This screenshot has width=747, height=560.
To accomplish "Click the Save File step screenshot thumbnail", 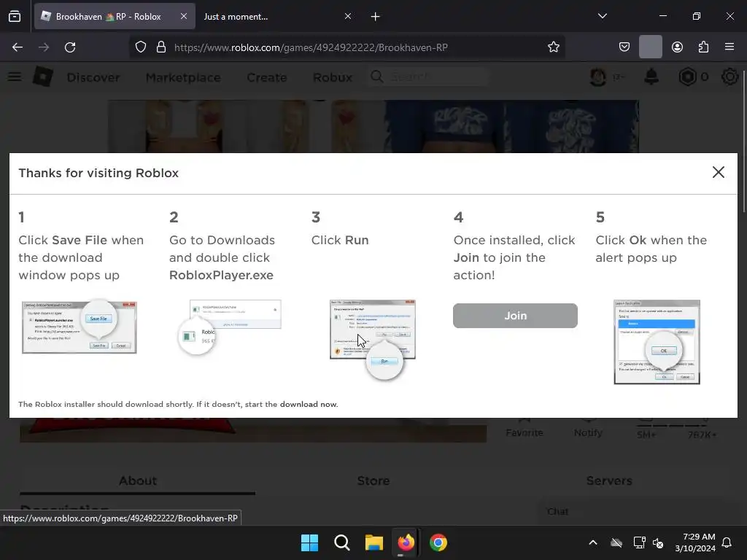I will pos(80,327).
